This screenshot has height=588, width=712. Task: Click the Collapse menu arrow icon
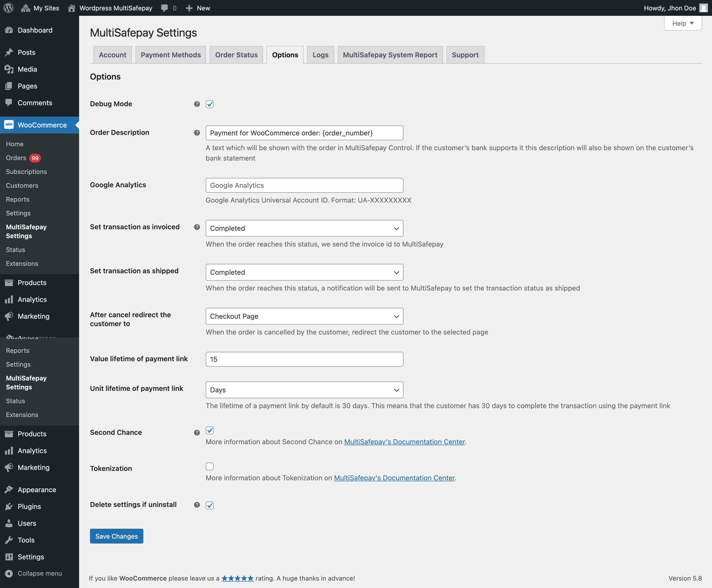(9, 573)
